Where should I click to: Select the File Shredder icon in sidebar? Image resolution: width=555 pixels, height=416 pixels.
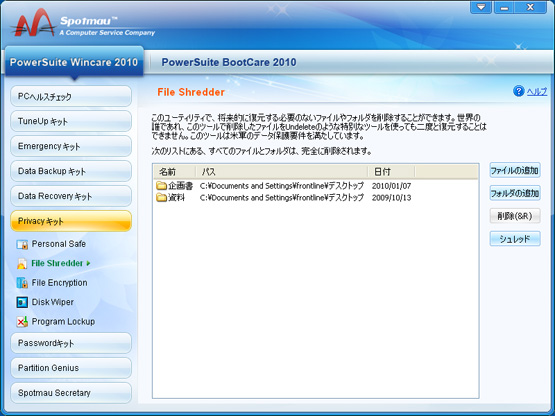(22, 264)
